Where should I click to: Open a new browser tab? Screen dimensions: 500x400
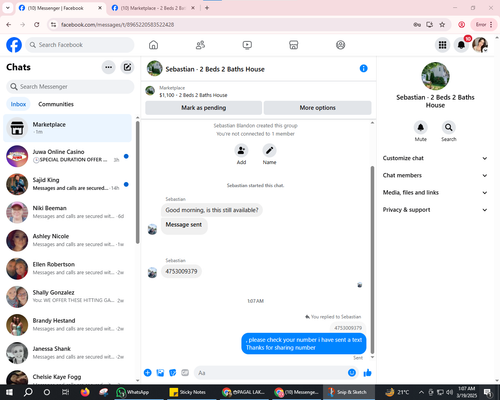tap(207, 8)
